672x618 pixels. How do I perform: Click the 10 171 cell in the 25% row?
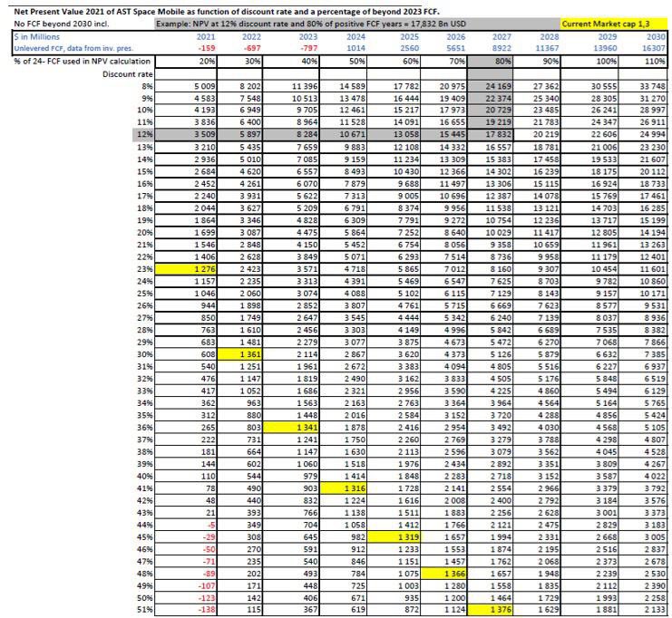point(643,294)
